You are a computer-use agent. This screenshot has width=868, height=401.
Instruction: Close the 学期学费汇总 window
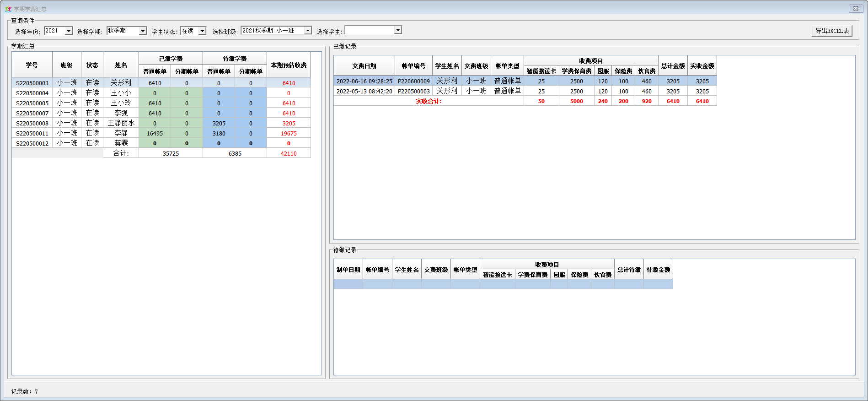[856, 9]
